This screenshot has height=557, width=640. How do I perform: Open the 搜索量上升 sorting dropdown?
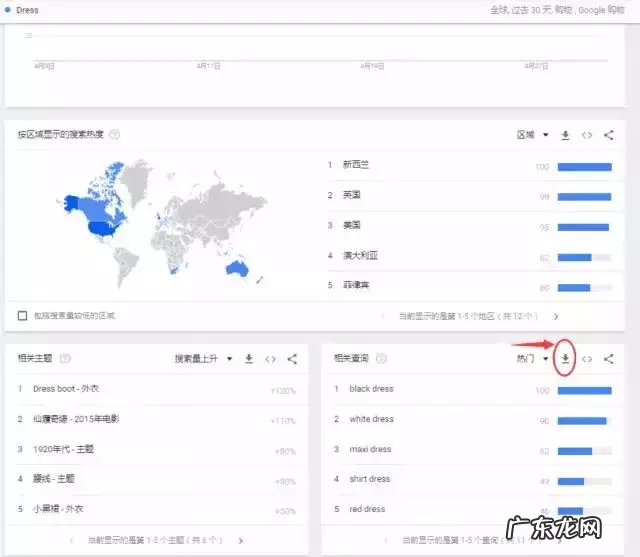coord(203,359)
